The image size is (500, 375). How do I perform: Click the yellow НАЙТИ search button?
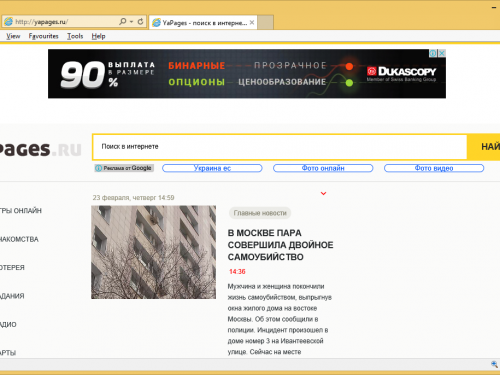point(484,147)
